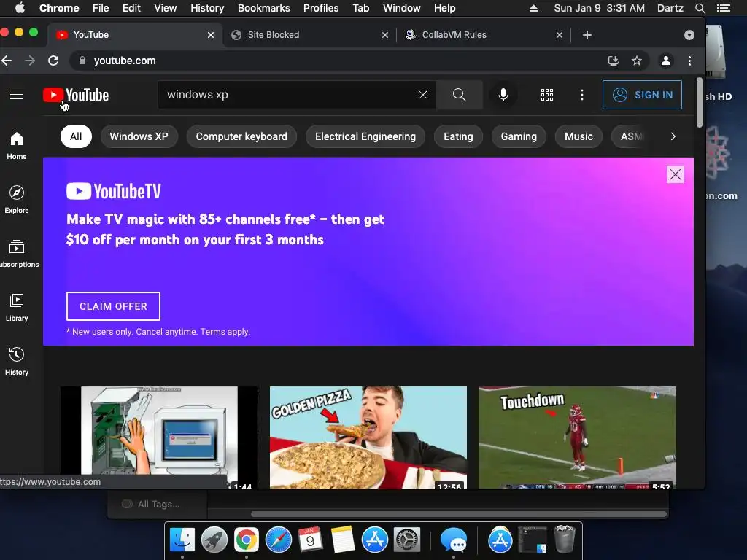
Task: Open a new tab with the plus
Action: (587, 35)
